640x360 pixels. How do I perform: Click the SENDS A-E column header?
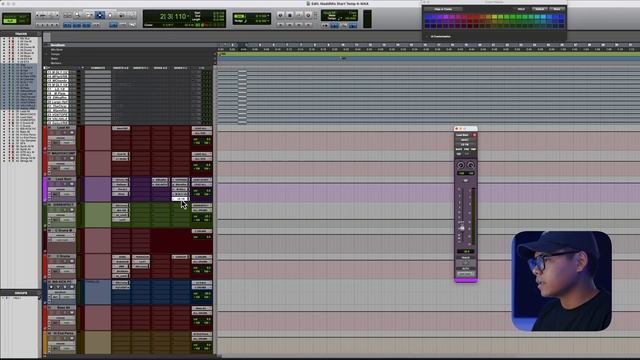(x=160, y=68)
